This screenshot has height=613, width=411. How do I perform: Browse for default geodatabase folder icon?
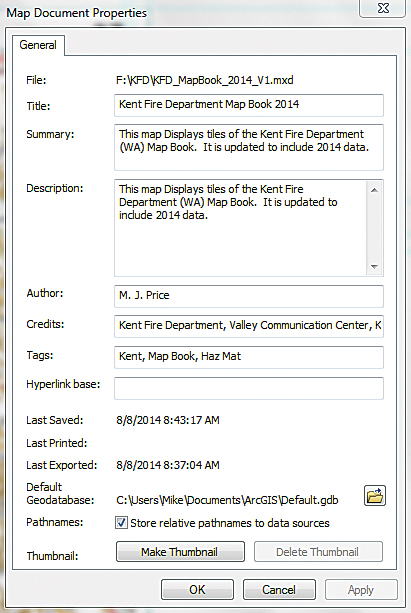pos(375,496)
